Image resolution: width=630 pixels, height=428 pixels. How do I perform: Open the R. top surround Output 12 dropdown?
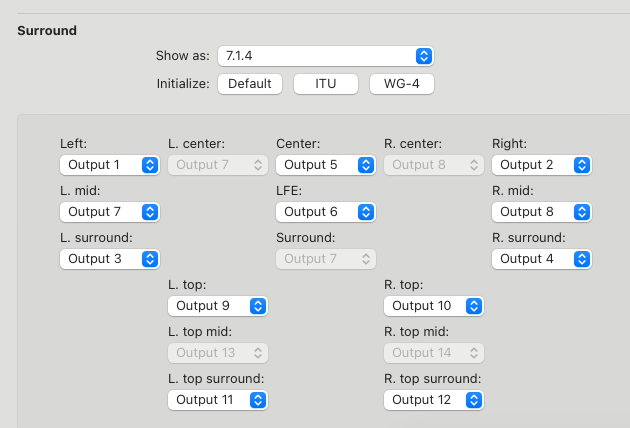[434, 400]
